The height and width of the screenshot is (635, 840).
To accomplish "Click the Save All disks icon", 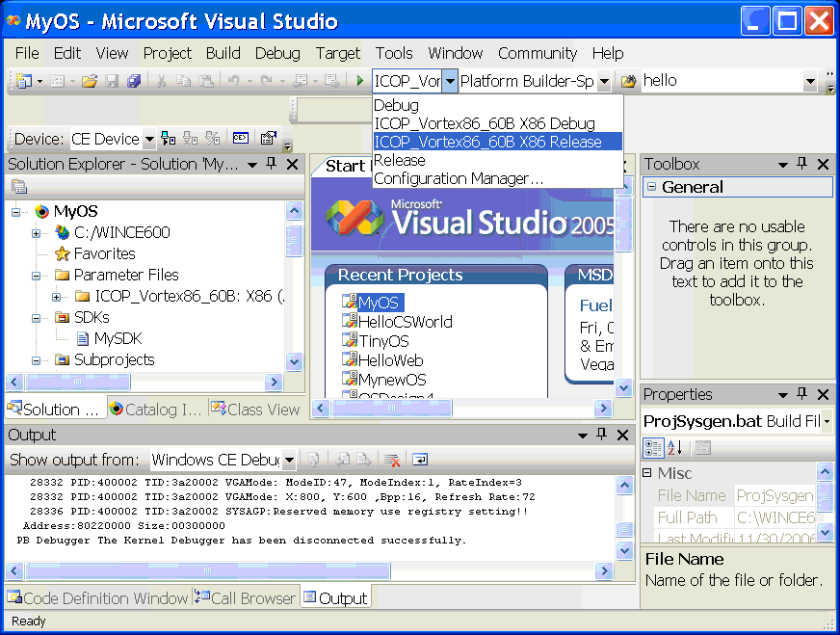I will pyautogui.click(x=134, y=81).
